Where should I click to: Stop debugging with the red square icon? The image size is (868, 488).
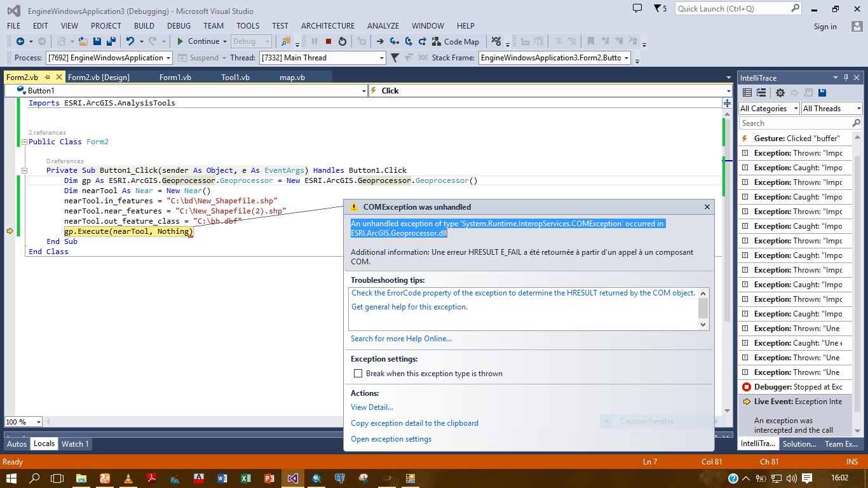329,41
